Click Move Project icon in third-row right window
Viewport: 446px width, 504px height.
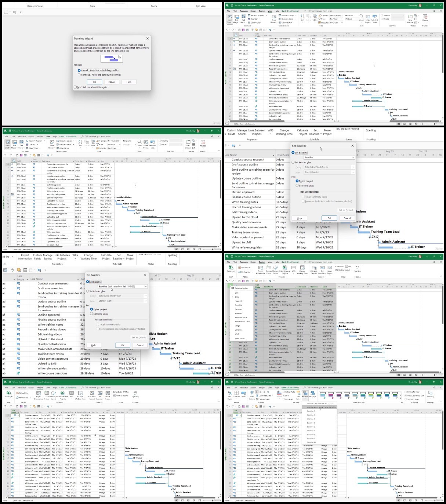[x=330, y=269]
